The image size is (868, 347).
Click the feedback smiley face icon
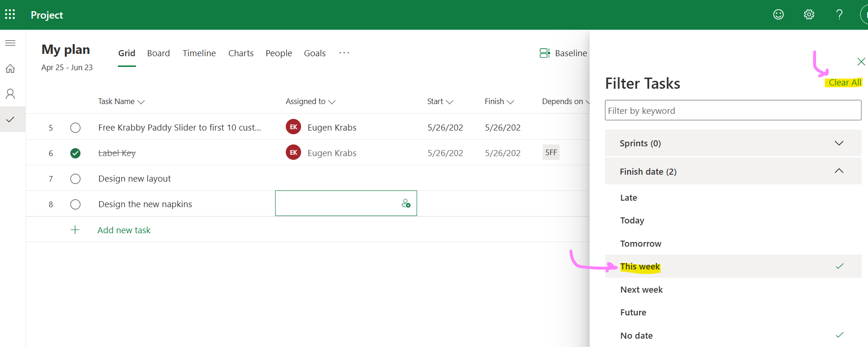tap(778, 14)
